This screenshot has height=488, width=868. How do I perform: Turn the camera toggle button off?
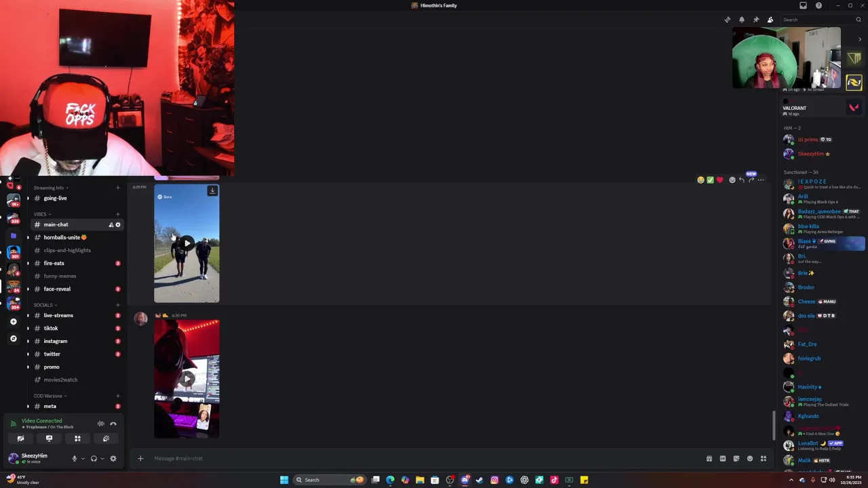click(20, 439)
